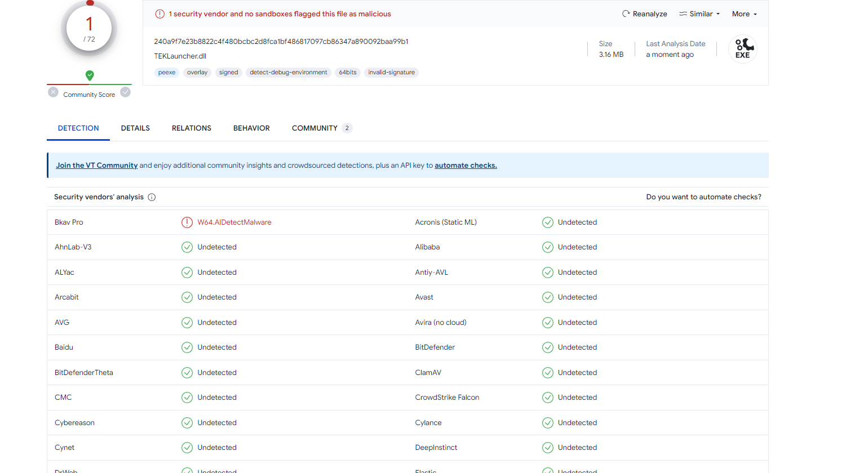This screenshot has height=473, width=868.
Task: Click the CrowdStrike Falcon vendor name
Action: tap(447, 398)
